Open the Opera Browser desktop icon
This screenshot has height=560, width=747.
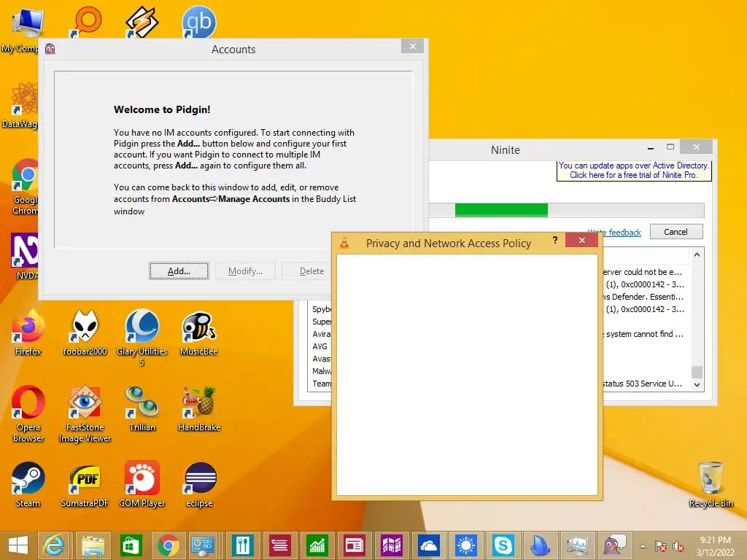tap(28, 414)
